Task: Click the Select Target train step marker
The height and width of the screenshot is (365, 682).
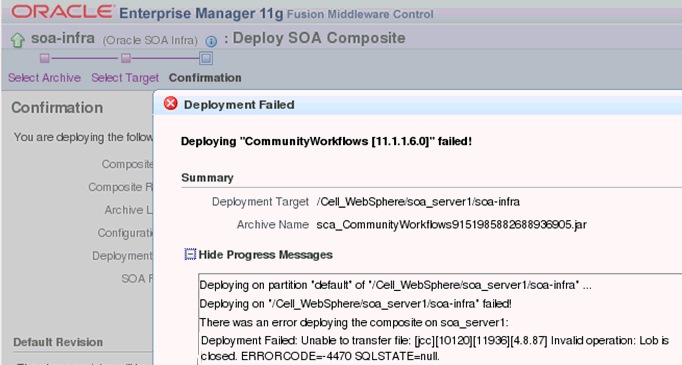Action: coord(126,58)
